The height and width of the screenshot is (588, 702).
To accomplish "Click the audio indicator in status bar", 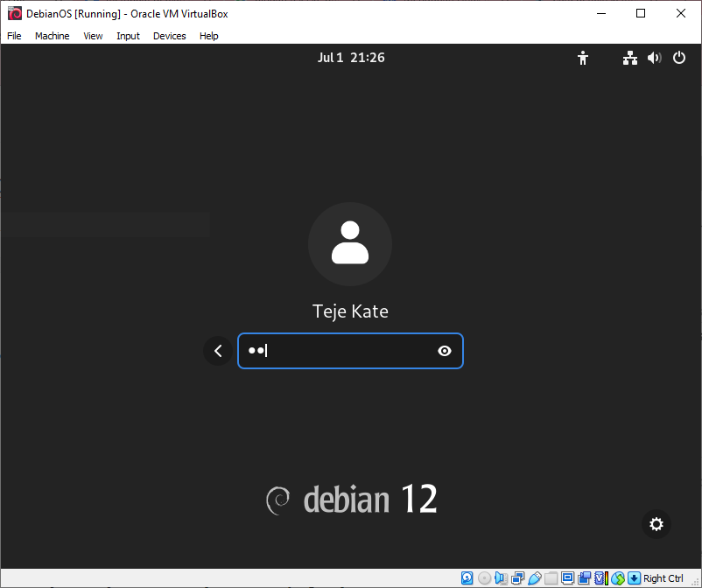I will coord(501,578).
